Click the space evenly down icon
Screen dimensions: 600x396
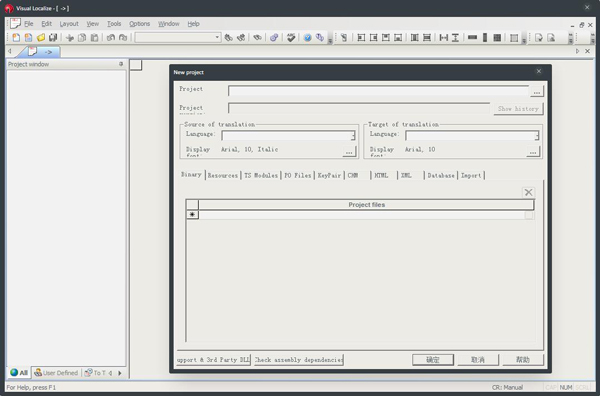pos(455,37)
